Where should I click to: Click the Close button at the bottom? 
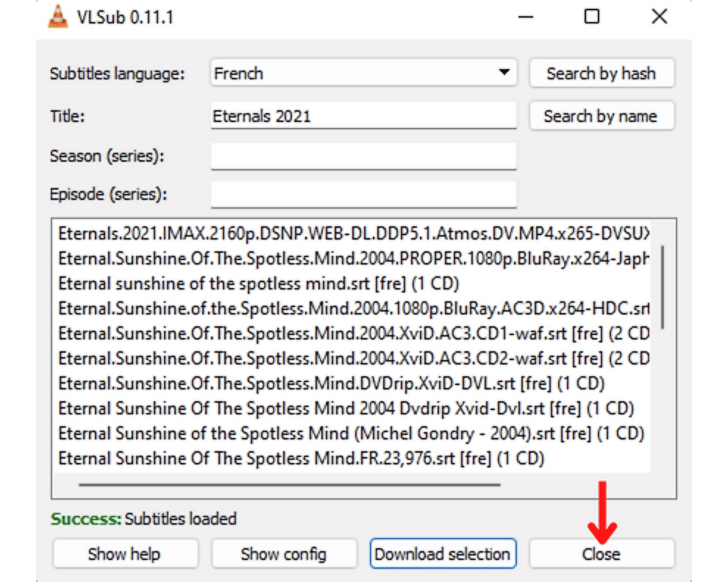coord(602,553)
